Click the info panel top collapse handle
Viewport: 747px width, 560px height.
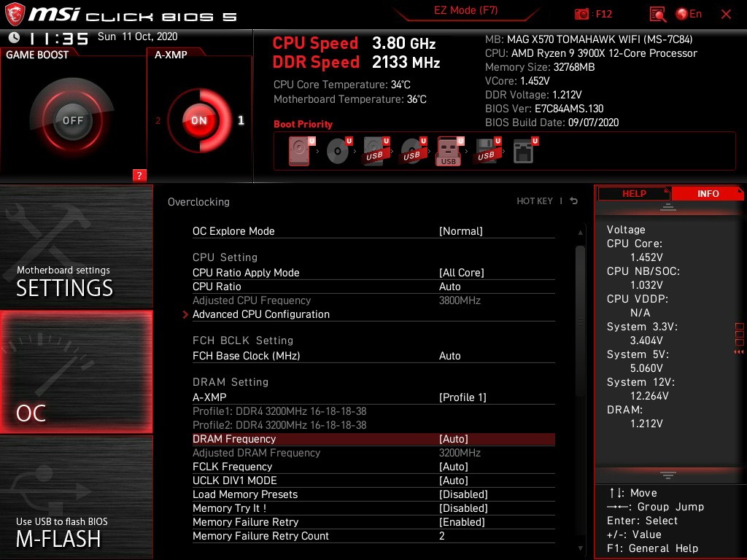(668, 207)
